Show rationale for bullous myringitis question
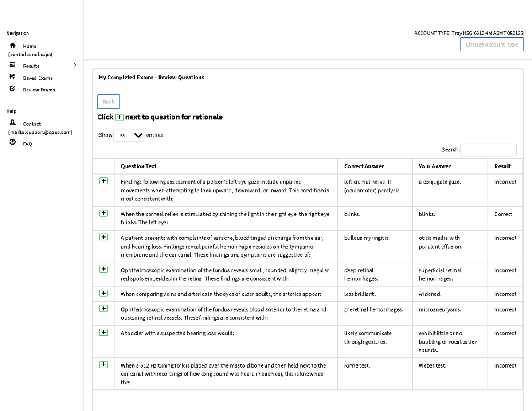This screenshot has width=532, height=411. [x=103, y=237]
